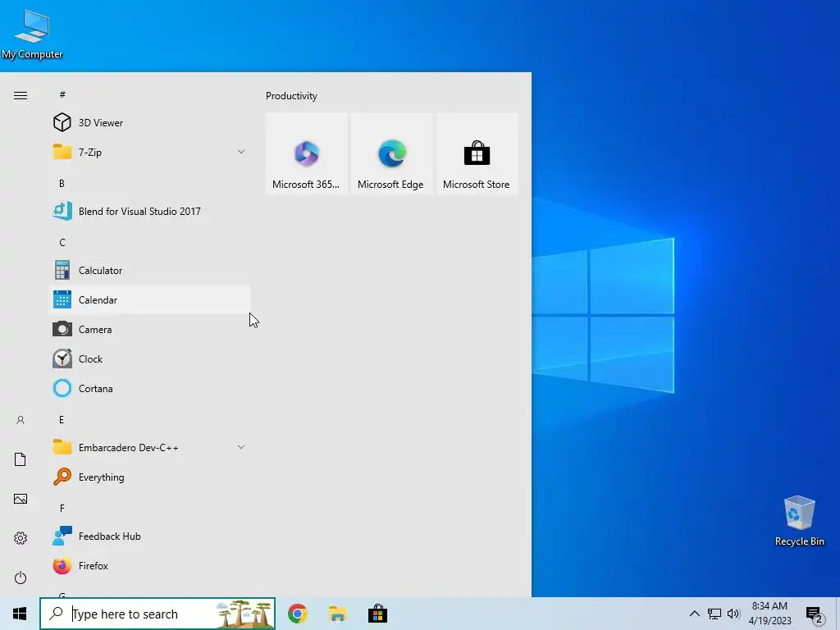This screenshot has width=840, height=630.
Task: Click the Embarcadero Dev-C++ folder icon
Action: [62, 447]
